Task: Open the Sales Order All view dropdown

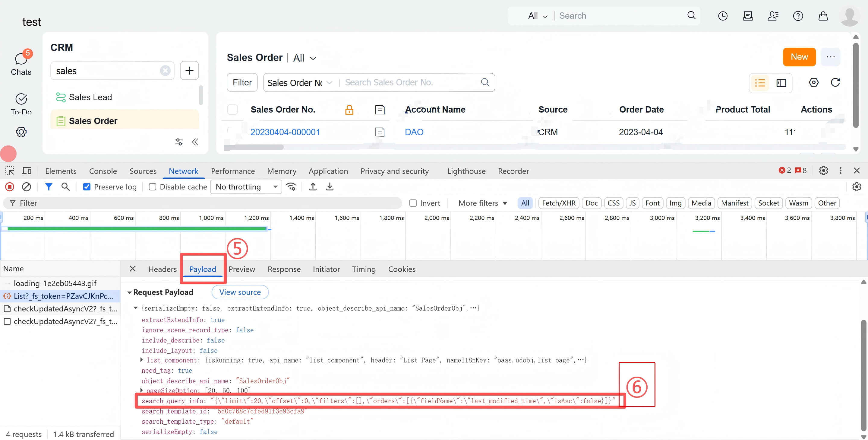Action: 305,58
